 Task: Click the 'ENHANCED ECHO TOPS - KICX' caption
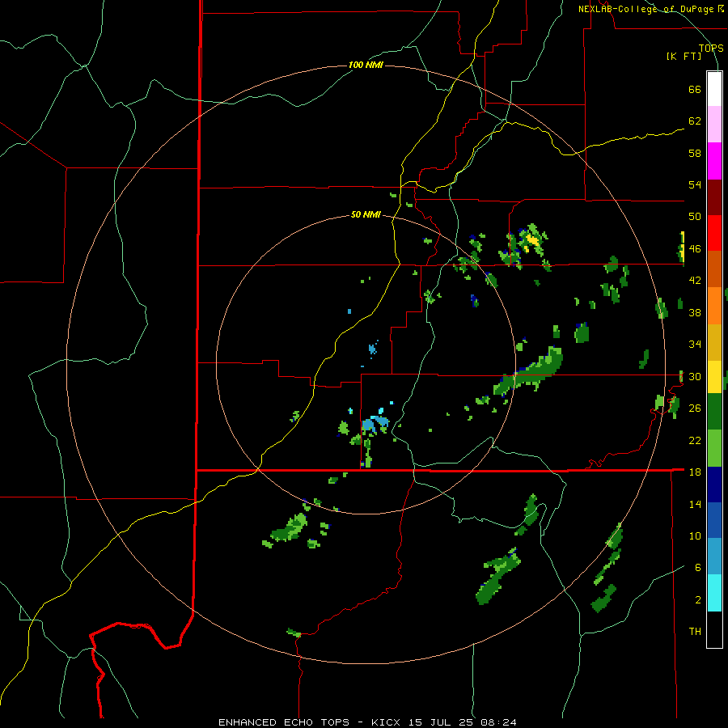click(311, 722)
